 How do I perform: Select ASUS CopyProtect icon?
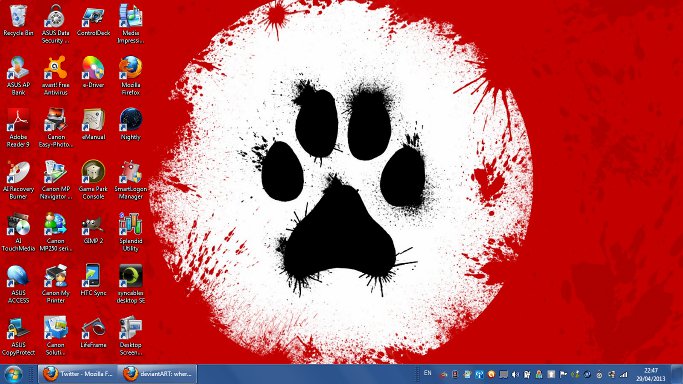18,336
